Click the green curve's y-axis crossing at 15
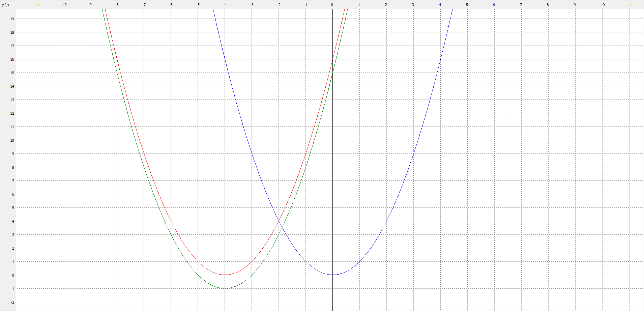This screenshot has height=311, width=644. pyautogui.click(x=332, y=73)
